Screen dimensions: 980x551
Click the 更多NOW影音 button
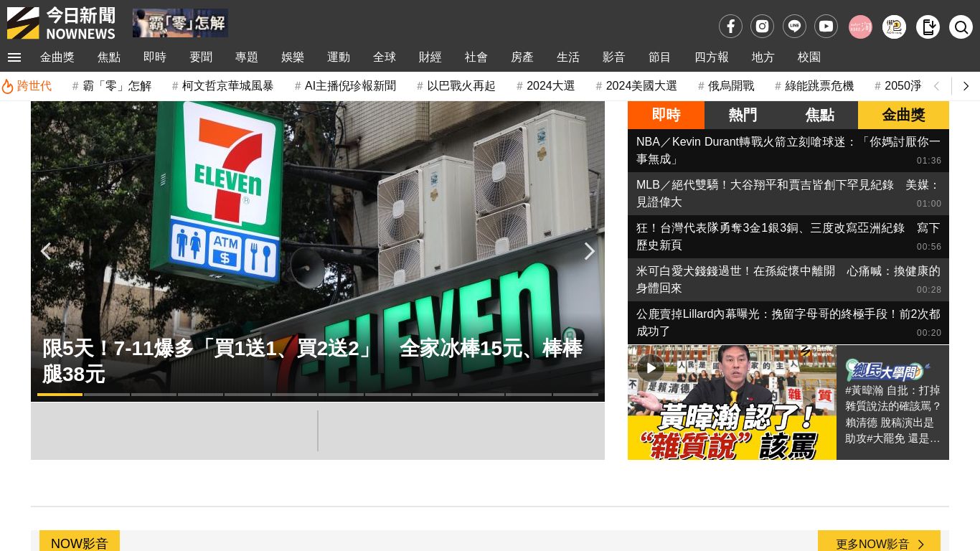pyautogui.click(x=879, y=544)
